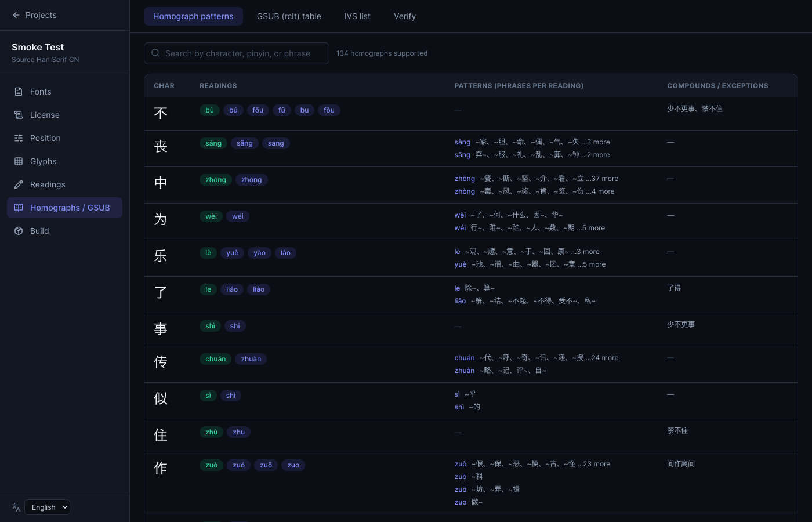
Task: Focus the character, pinyin, or phrase search field
Action: [x=237, y=53]
